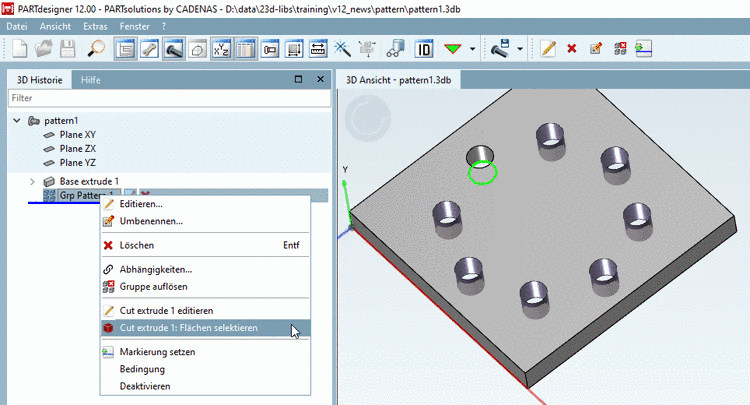
Task: Open the question mark help menu
Action: point(164,27)
